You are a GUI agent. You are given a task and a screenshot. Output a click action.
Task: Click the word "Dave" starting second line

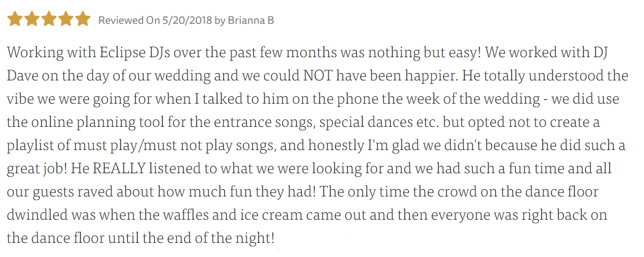(x=20, y=76)
